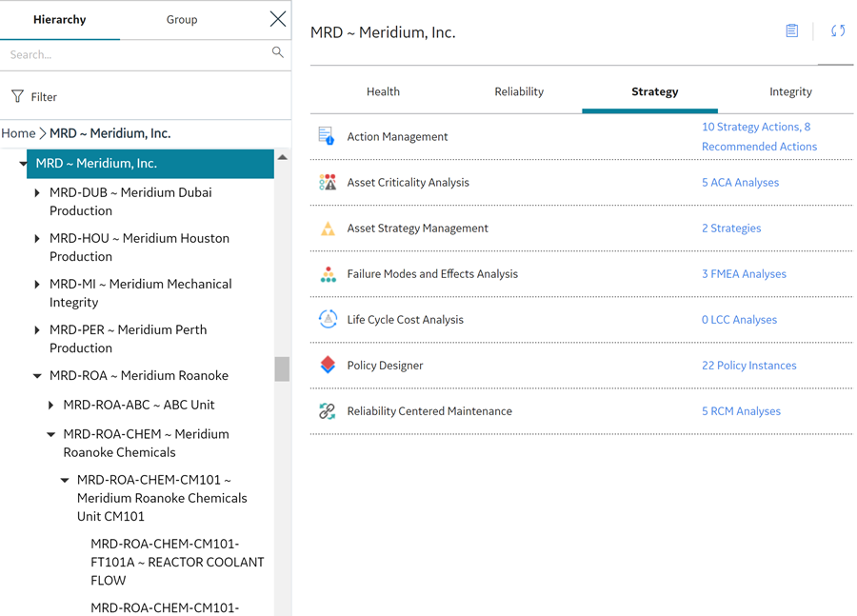Click the Failure Modes and Effects Analysis icon

coord(328,274)
